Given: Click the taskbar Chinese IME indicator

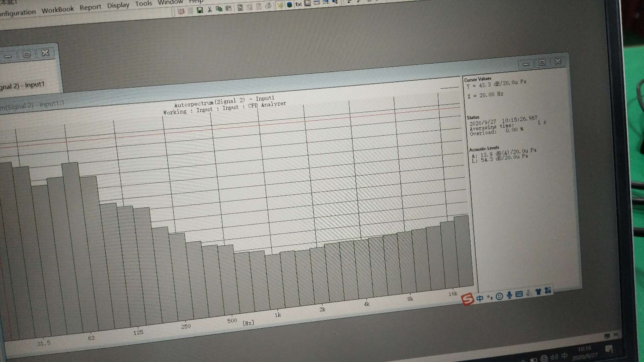Looking at the screenshot, I should (565, 356).
